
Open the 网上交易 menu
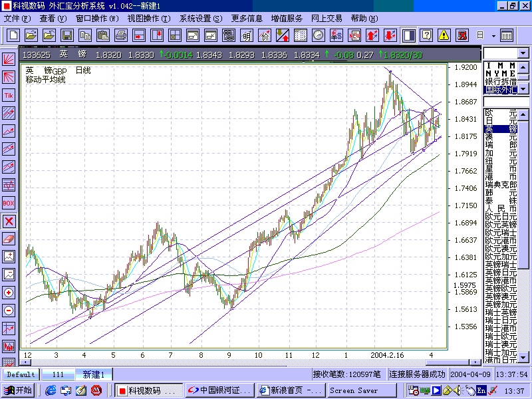pyautogui.click(x=327, y=19)
